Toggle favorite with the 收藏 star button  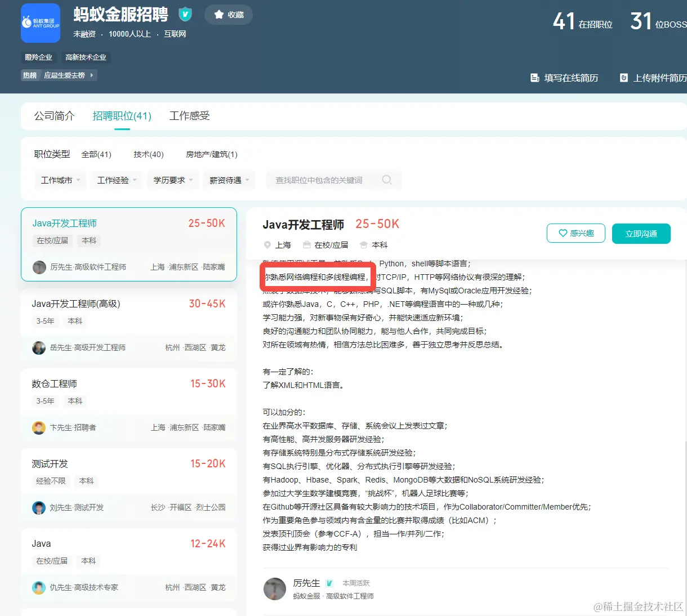tap(228, 15)
